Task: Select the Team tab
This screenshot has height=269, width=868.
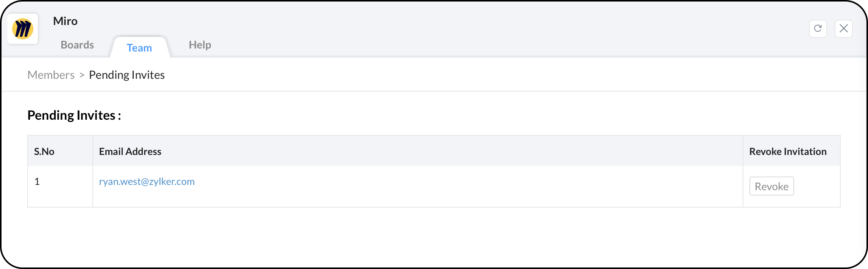Action: click(x=139, y=48)
